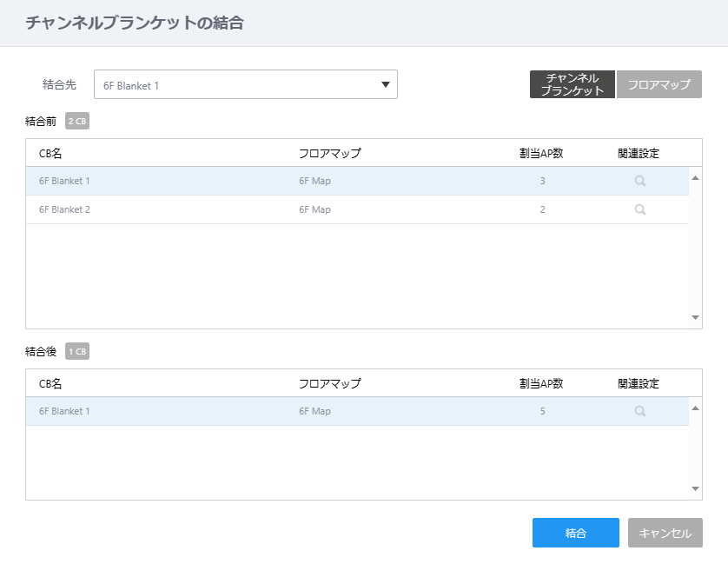Click the 2 CB badge beside 結合前
The height and width of the screenshot is (564, 728).
[x=77, y=122]
